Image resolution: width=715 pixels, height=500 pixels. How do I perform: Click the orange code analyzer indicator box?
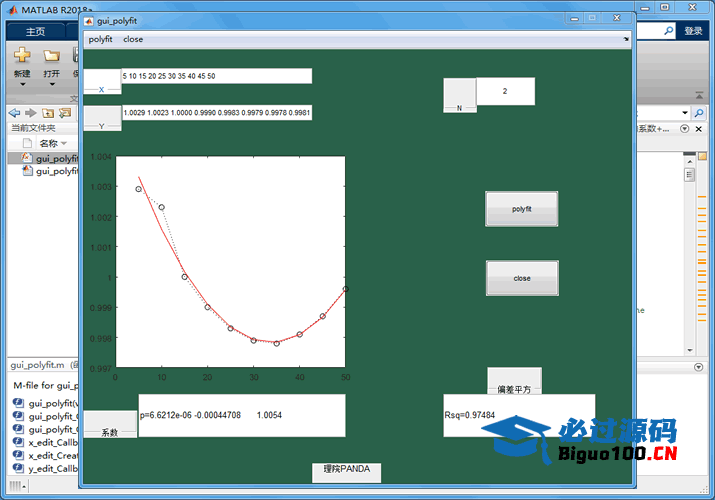[x=702, y=156]
